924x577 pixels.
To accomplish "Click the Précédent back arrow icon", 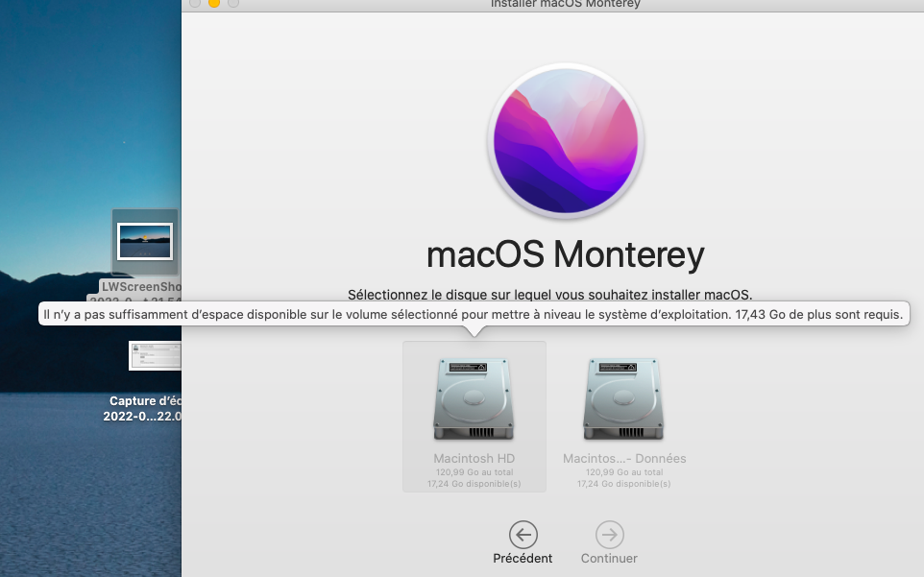I will pos(523,535).
